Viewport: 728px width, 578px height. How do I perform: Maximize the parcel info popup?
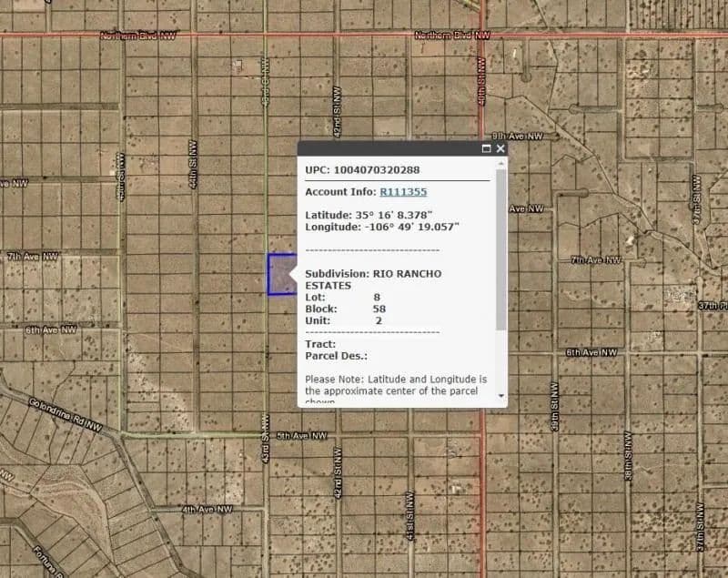[486, 148]
